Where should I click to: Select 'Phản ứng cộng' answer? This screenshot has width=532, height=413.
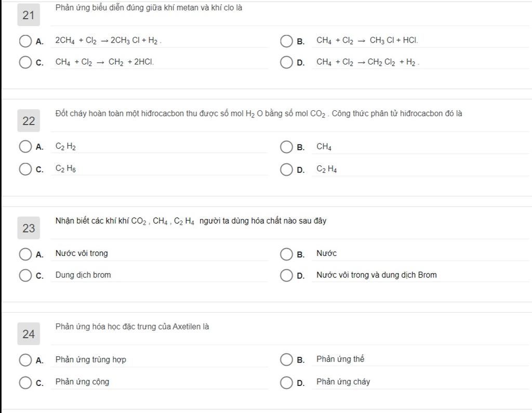[x=25, y=382]
